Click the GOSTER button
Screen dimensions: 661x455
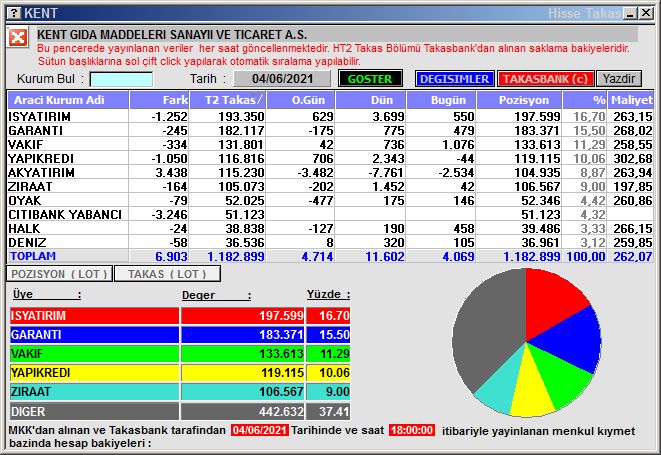point(370,79)
